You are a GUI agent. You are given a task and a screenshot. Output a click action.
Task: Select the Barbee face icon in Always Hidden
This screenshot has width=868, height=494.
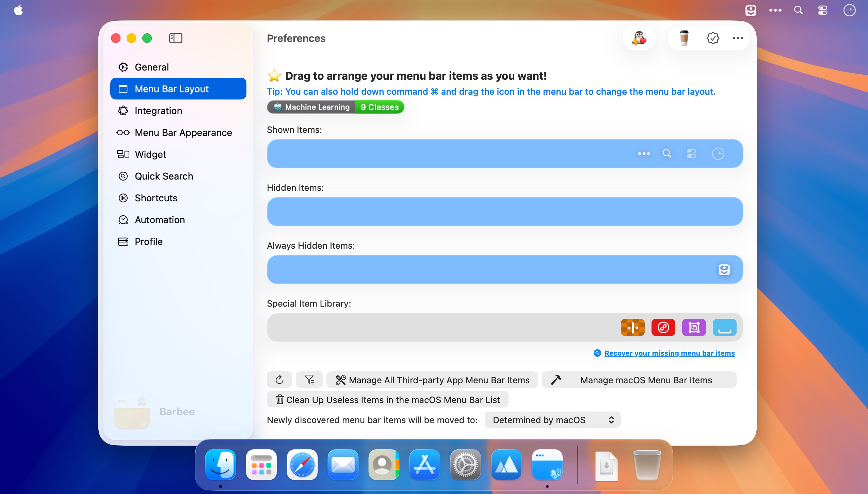point(724,269)
